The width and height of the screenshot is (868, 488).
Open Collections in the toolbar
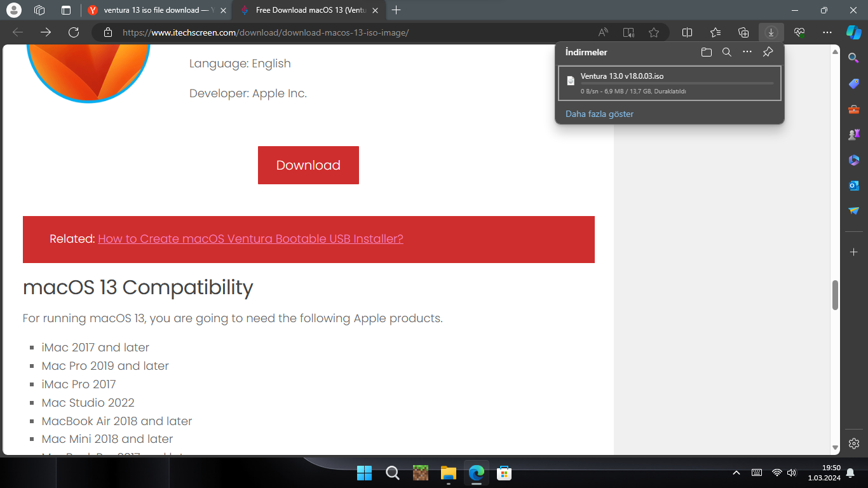click(743, 32)
